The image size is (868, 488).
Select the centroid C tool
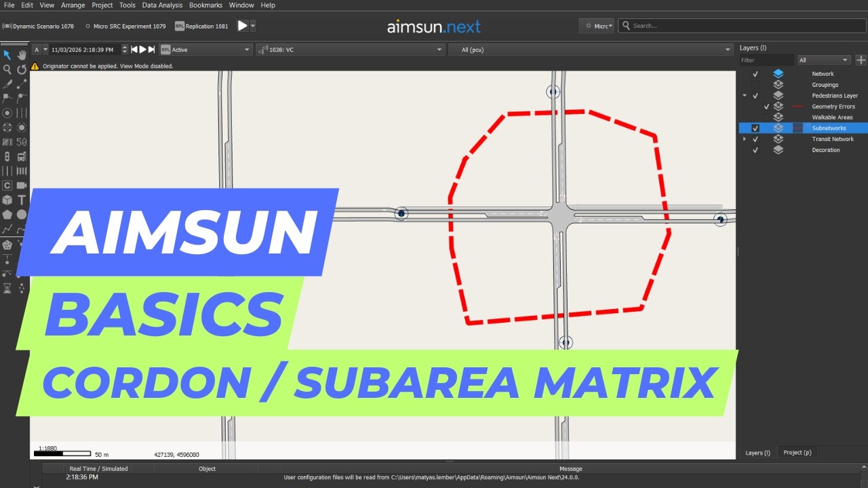click(7, 185)
